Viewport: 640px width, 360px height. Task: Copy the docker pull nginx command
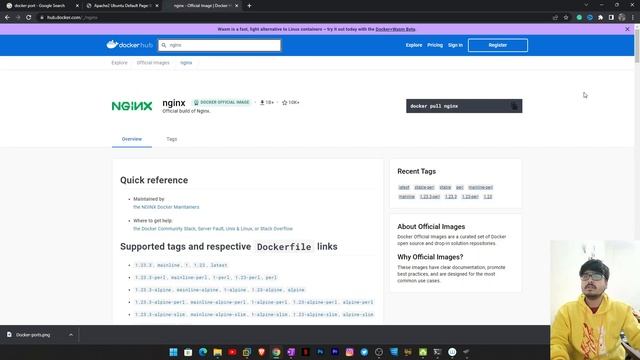tap(514, 106)
